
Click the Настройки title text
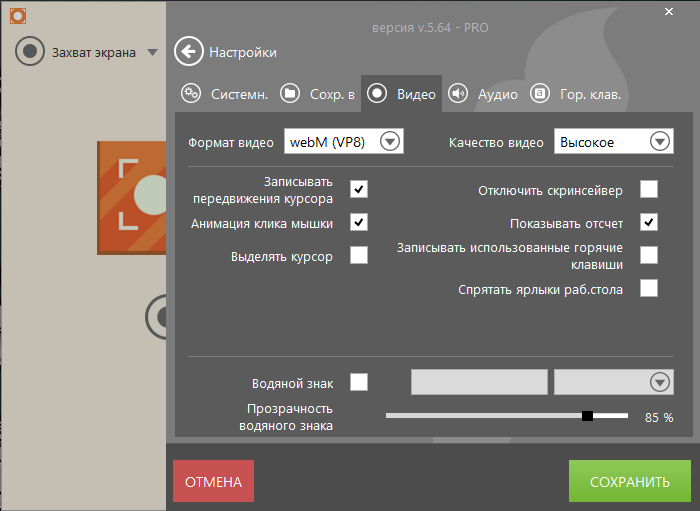[243, 53]
